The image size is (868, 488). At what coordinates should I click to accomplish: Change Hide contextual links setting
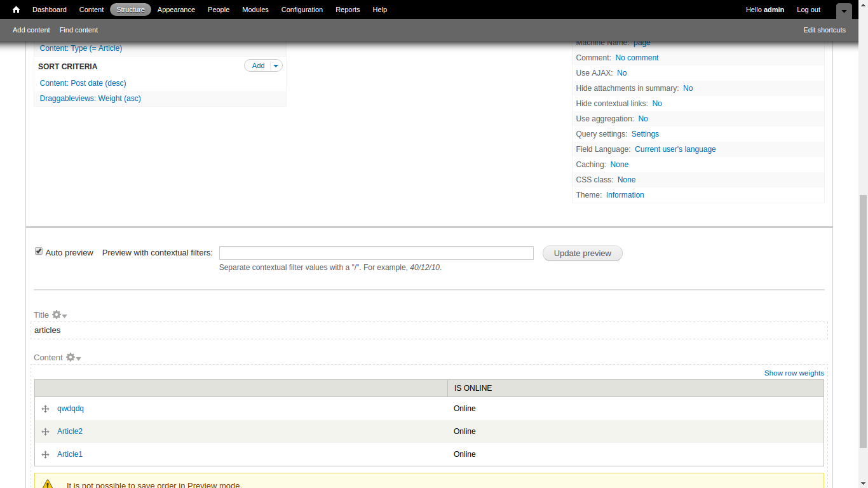(x=657, y=104)
